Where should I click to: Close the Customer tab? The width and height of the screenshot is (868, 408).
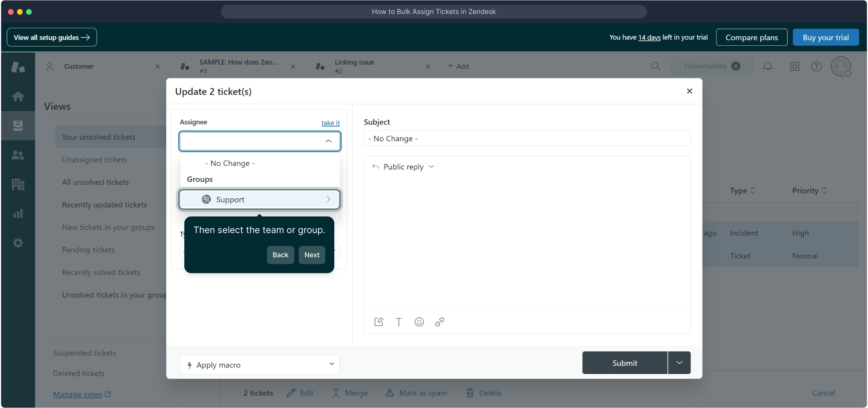tap(158, 66)
